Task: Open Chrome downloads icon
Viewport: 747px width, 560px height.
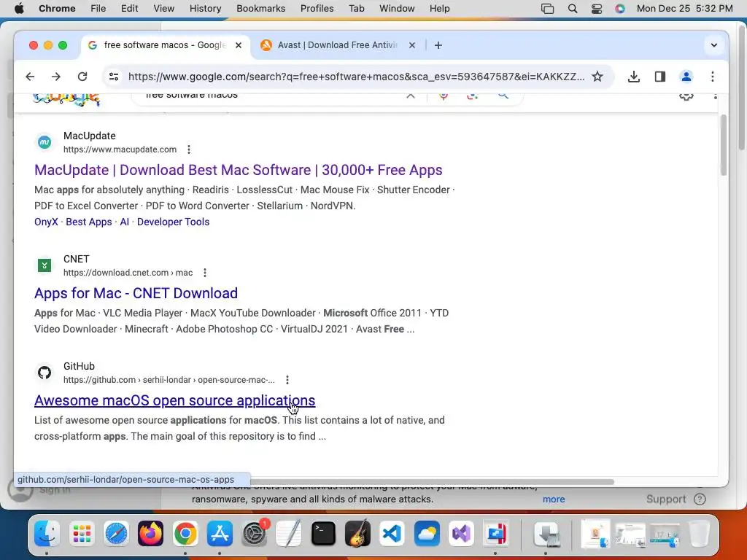Action: (x=634, y=77)
